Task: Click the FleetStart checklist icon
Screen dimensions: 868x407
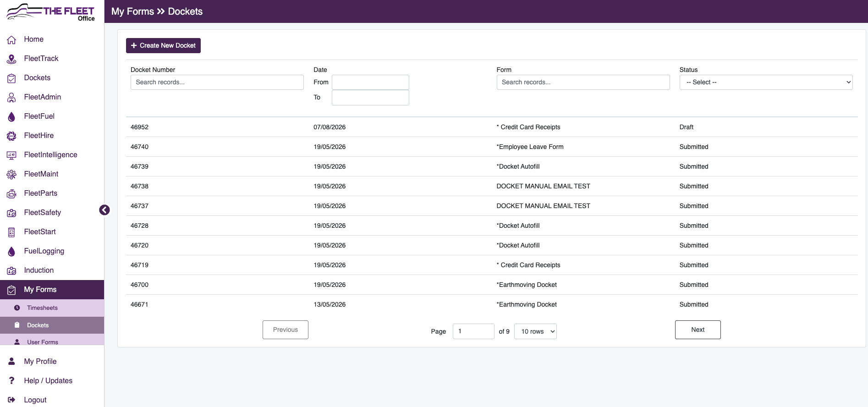Action: [x=11, y=232]
